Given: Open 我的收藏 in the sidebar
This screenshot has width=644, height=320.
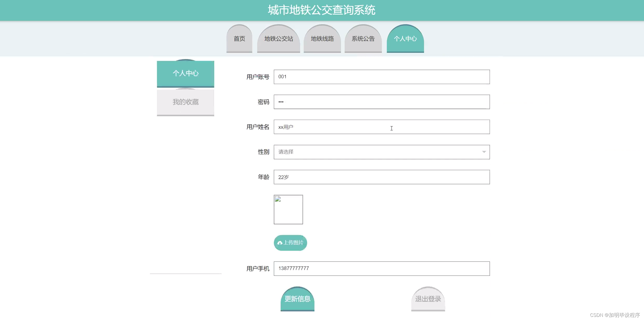Looking at the screenshot, I should click(185, 102).
